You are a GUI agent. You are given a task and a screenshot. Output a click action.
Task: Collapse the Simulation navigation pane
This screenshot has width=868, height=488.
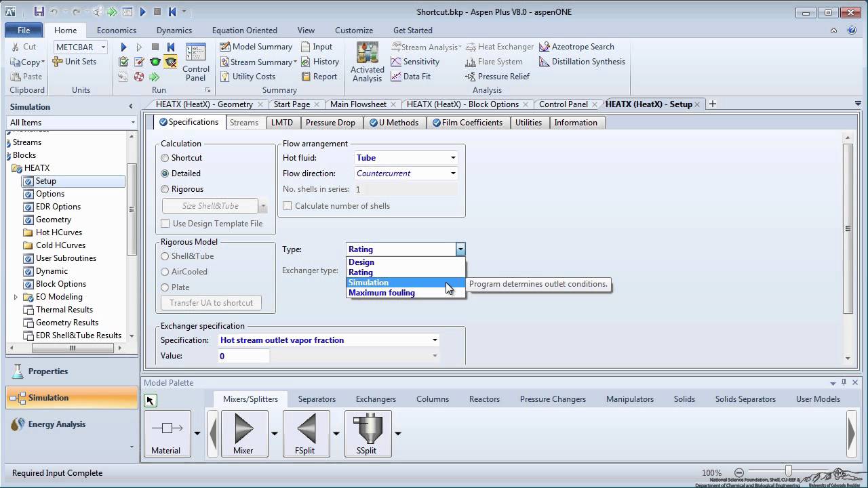pos(131,106)
